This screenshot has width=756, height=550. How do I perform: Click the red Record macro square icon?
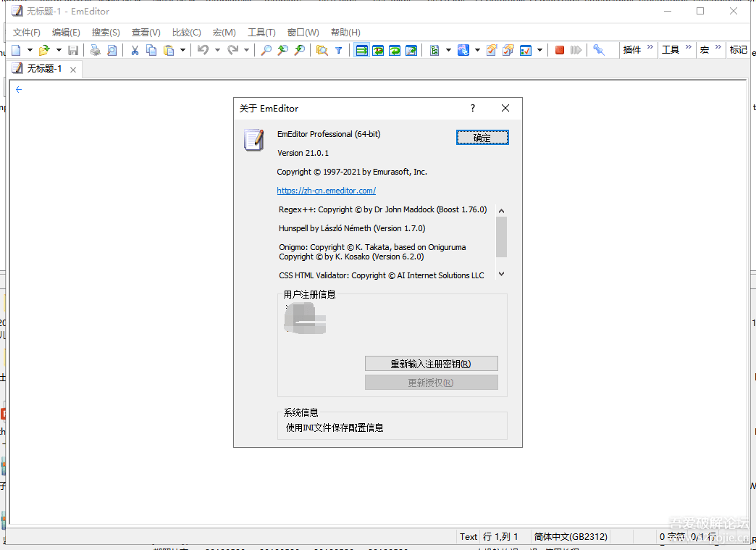(559, 50)
